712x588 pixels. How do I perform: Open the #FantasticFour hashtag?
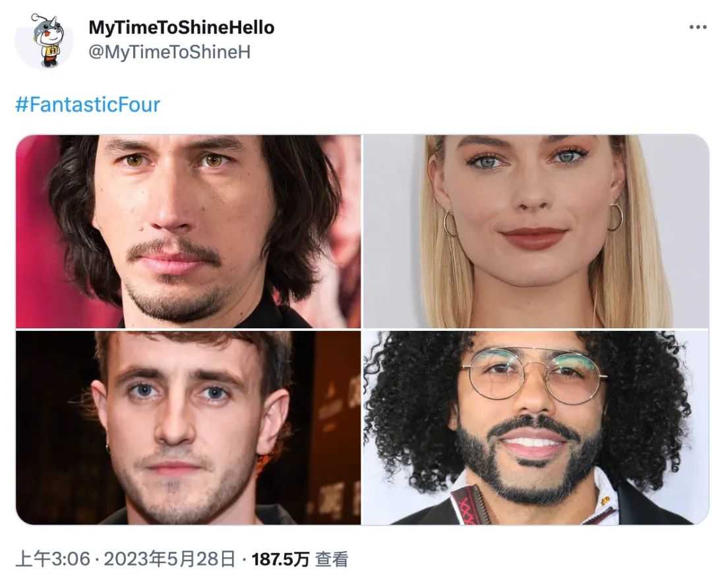(88, 105)
